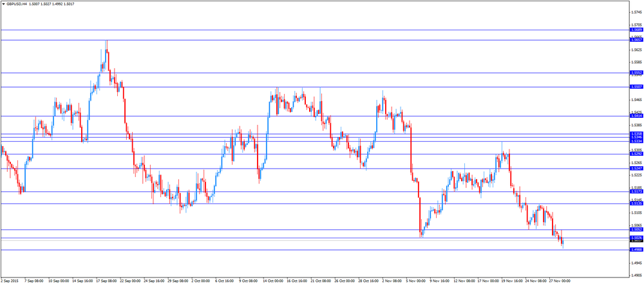Select the 1.5414 horizontal line price label
The height and width of the screenshot is (284, 644).
[636, 116]
